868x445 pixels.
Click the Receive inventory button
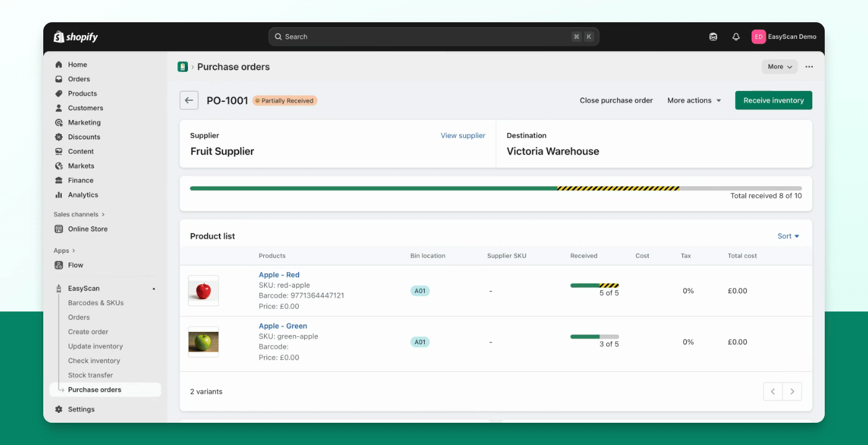pos(773,100)
